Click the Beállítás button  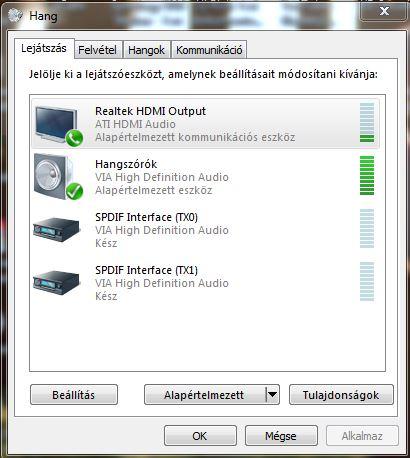pyautogui.click(x=74, y=395)
